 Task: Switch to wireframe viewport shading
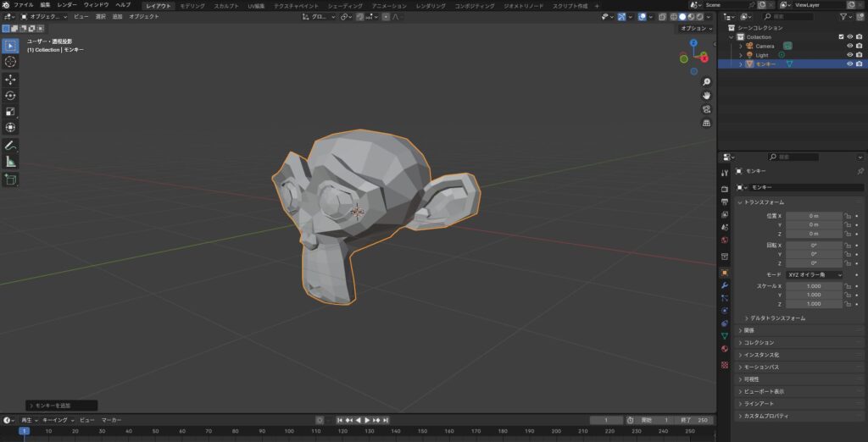(x=674, y=17)
